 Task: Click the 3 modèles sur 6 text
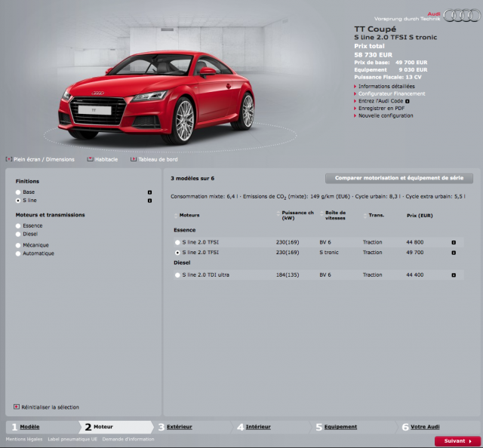[x=192, y=178]
